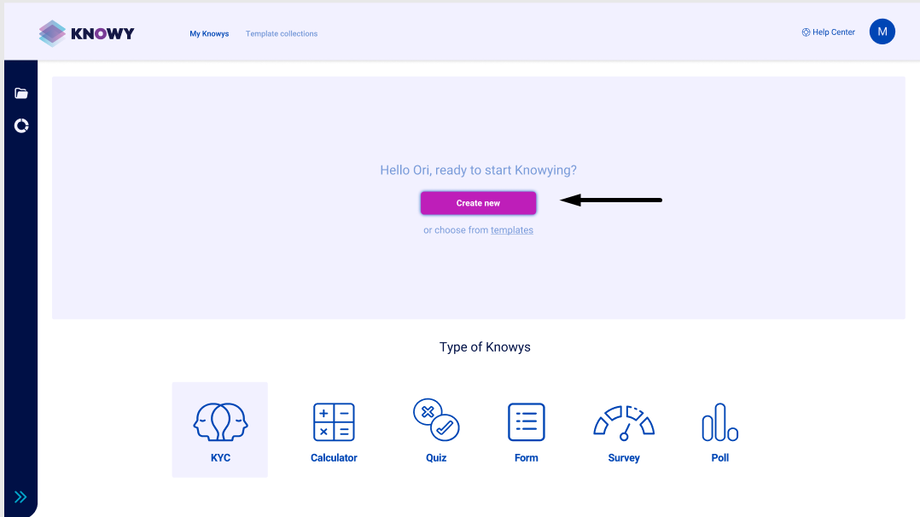The height and width of the screenshot is (517, 920).
Task: Expand the sidebar with double chevron
Action: (x=20, y=497)
